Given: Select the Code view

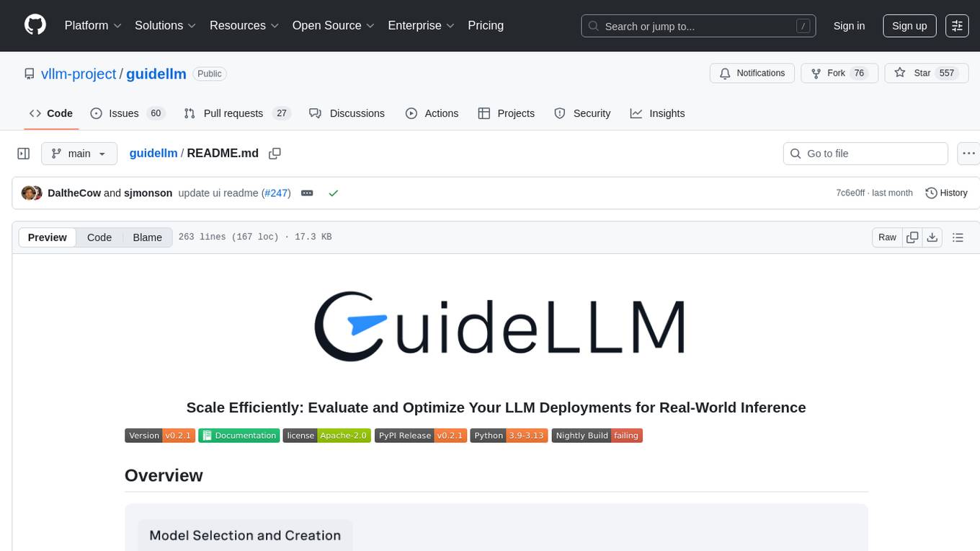Looking at the screenshot, I should (x=99, y=237).
